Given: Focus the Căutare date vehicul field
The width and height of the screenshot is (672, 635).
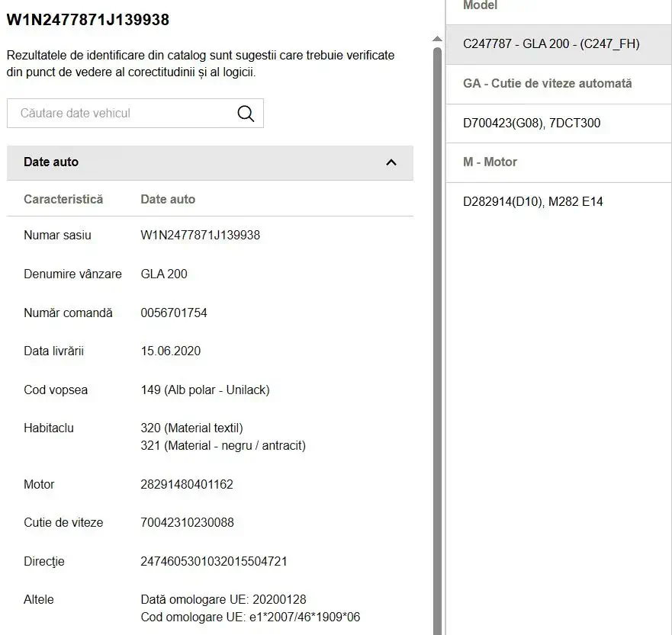Looking at the screenshot, I should click(x=135, y=114).
